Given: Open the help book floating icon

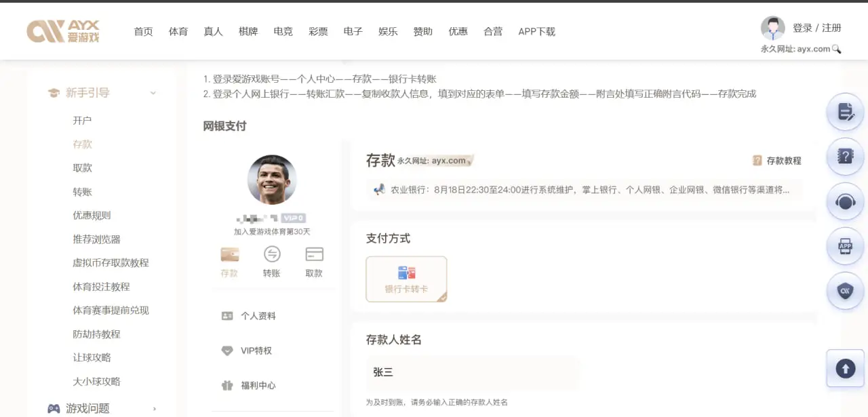Looking at the screenshot, I should tap(845, 157).
